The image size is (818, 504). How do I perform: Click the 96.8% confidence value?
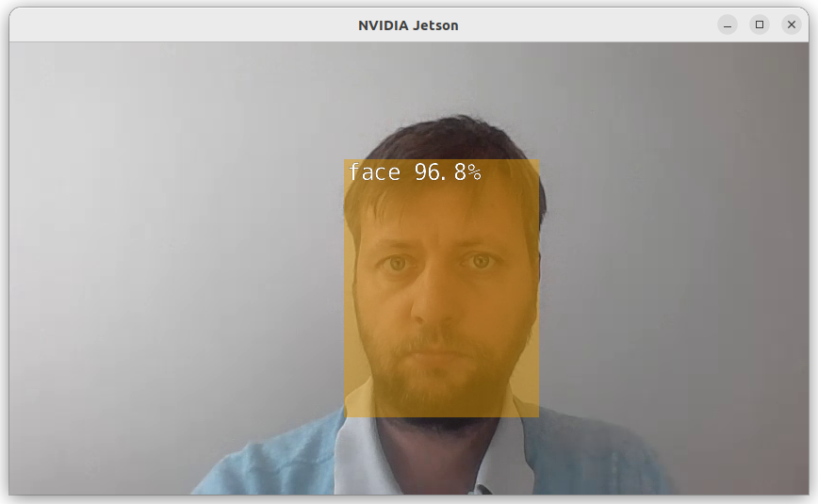(448, 172)
